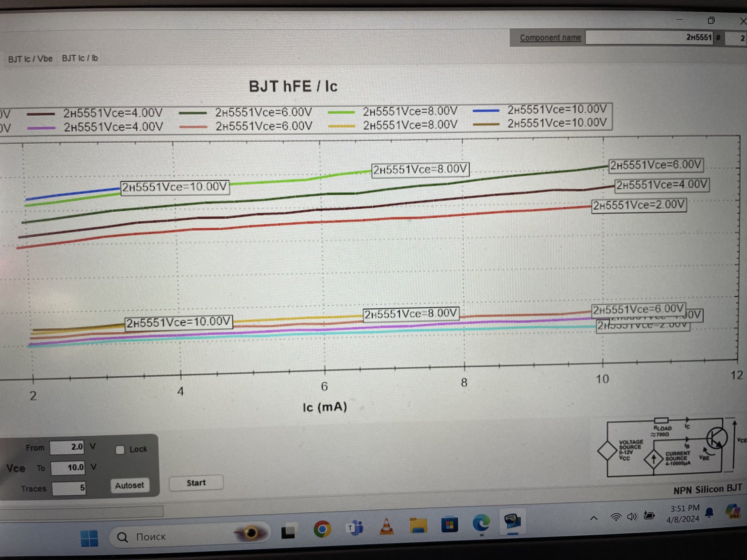Click x-axis tick label 10
Screen dimensions: 747x560
click(602, 379)
